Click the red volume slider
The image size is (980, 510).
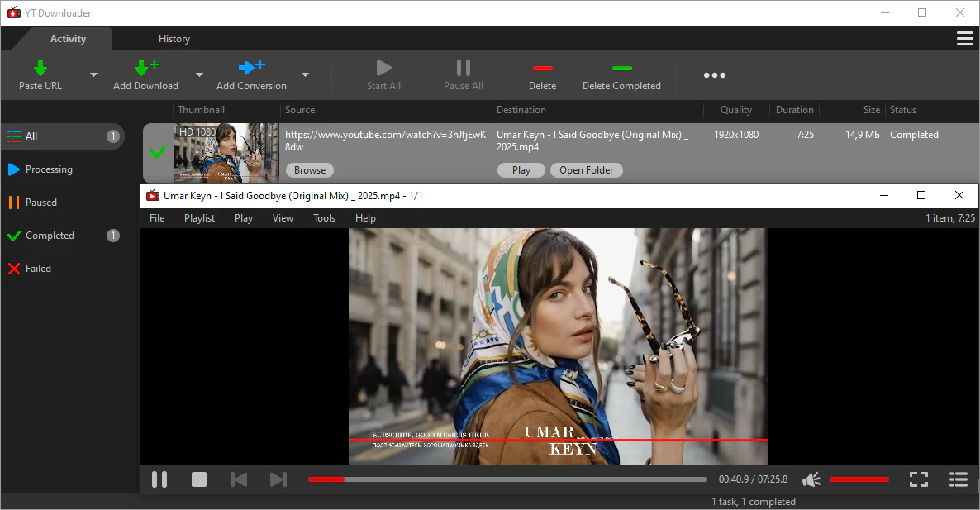[x=859, y=479]
